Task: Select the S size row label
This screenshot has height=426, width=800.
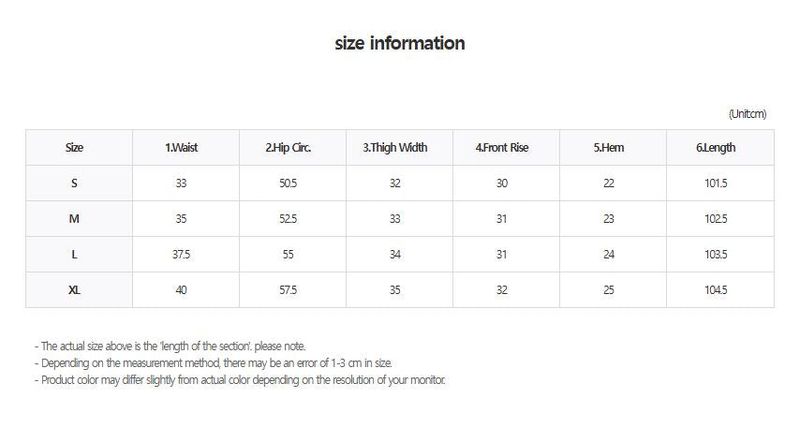Action: coord(74,183)
